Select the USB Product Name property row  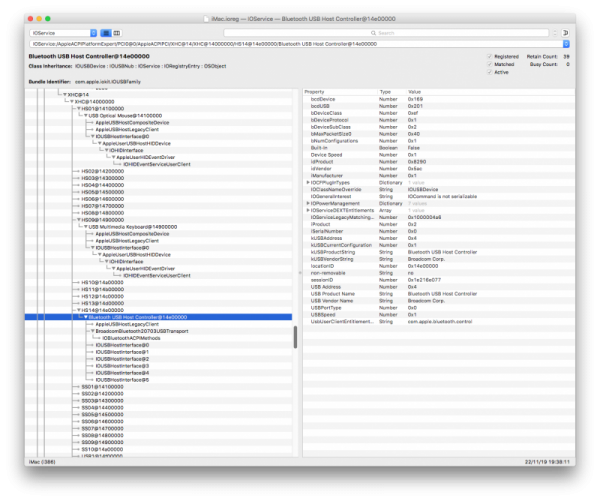point(439,294)
